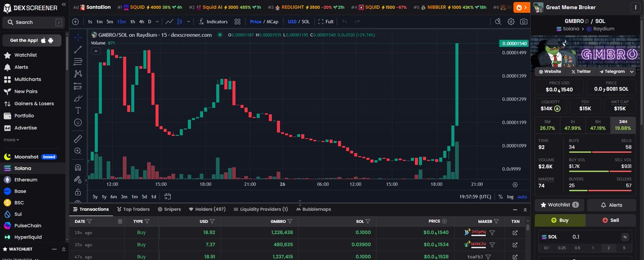Toggle magnet mode for drawings
Viewport: 644px width, 260px height.
[x=78, y=167]
